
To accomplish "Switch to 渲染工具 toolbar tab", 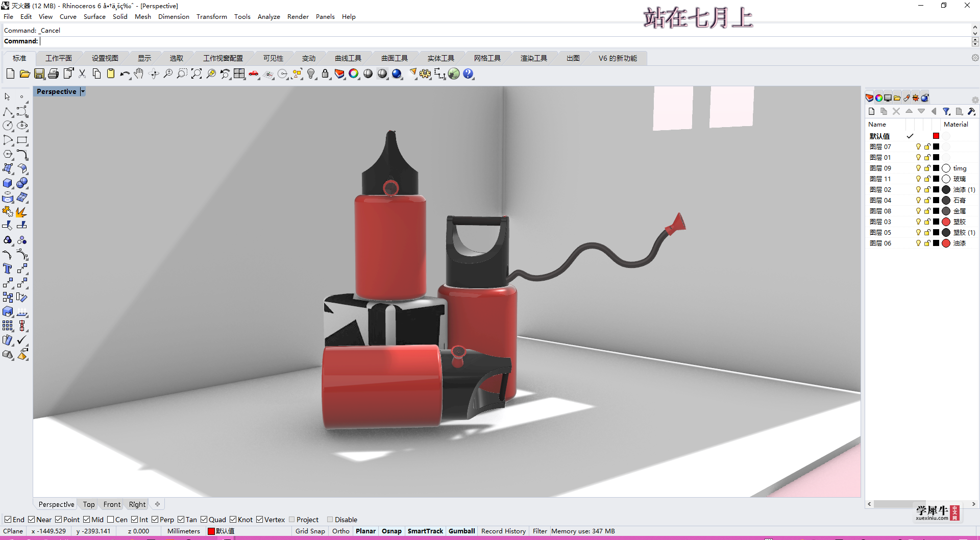I will click(534, 58).
